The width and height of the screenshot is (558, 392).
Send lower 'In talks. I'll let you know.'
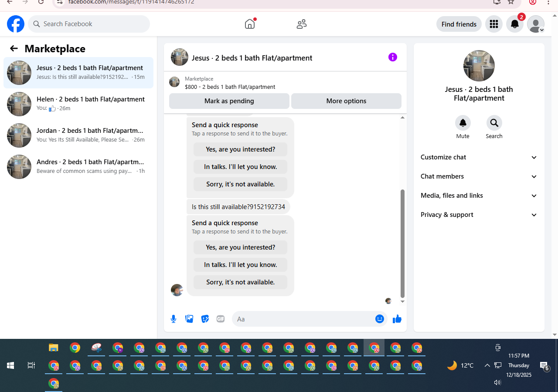coord(241,265)
